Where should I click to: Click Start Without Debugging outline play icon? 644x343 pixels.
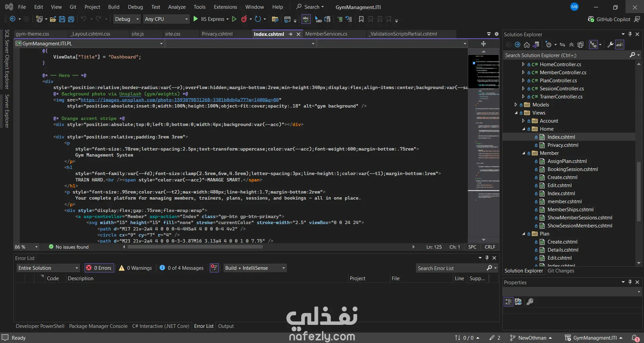[x=234, y=19]
